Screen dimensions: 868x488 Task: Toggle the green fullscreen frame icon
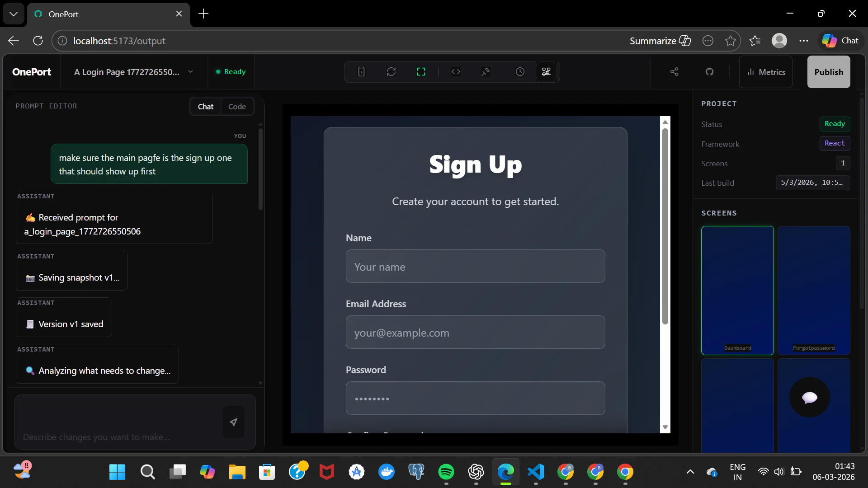click(421, 72)
